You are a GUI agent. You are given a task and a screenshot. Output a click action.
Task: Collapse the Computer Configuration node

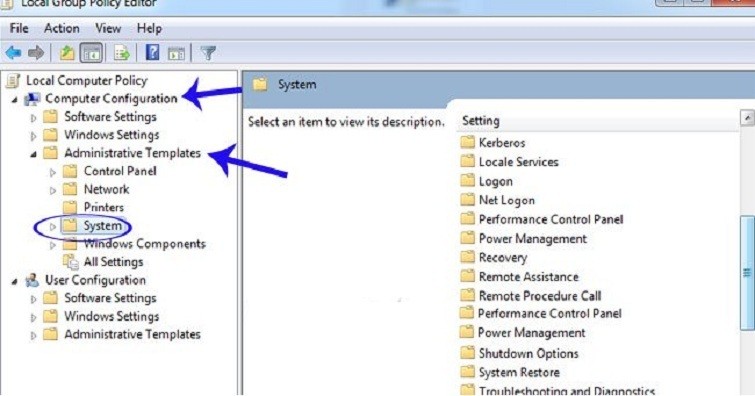tap(14, 100)
